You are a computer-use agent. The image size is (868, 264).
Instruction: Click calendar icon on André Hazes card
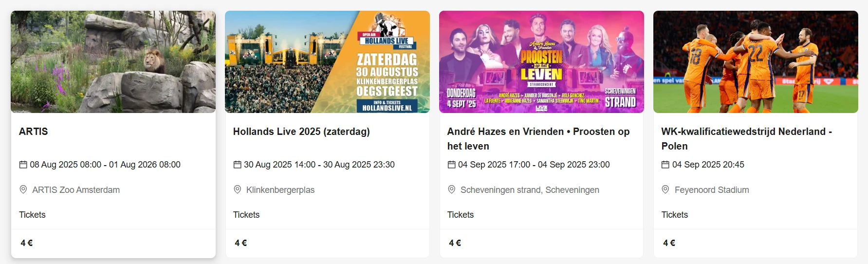pyautogui.click(x=451, y=165)
